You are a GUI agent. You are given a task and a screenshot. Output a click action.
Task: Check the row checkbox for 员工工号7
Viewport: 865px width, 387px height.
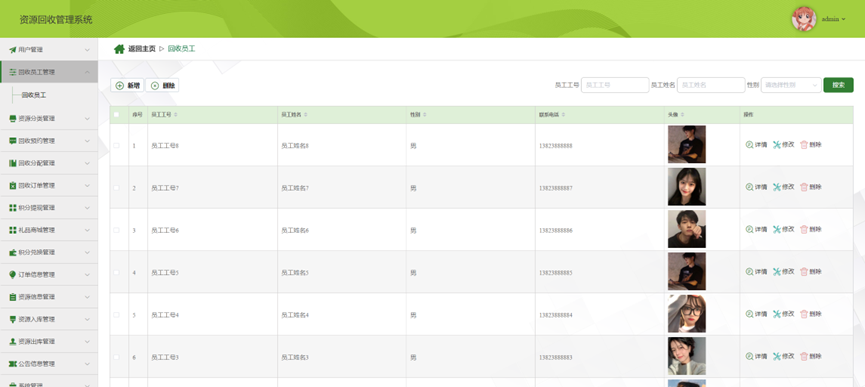pyautogui.click(x=116, y=188)
